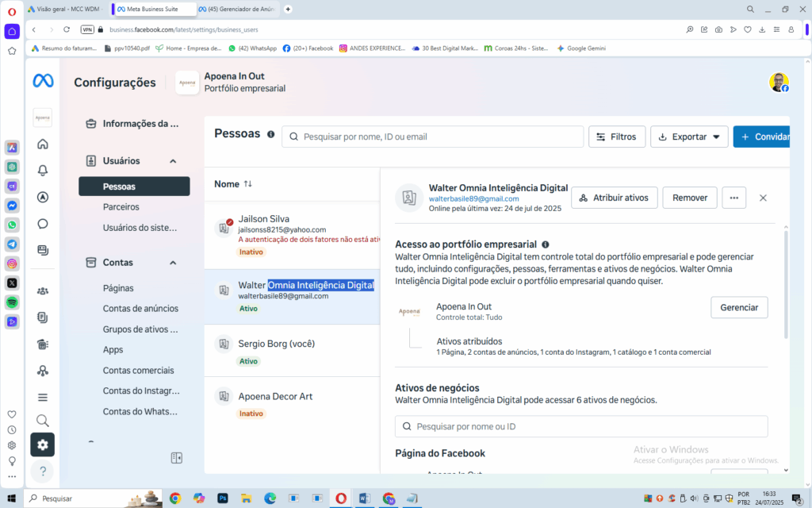Click the Convidar button
The image size is (812, 508).
[762, 137]
